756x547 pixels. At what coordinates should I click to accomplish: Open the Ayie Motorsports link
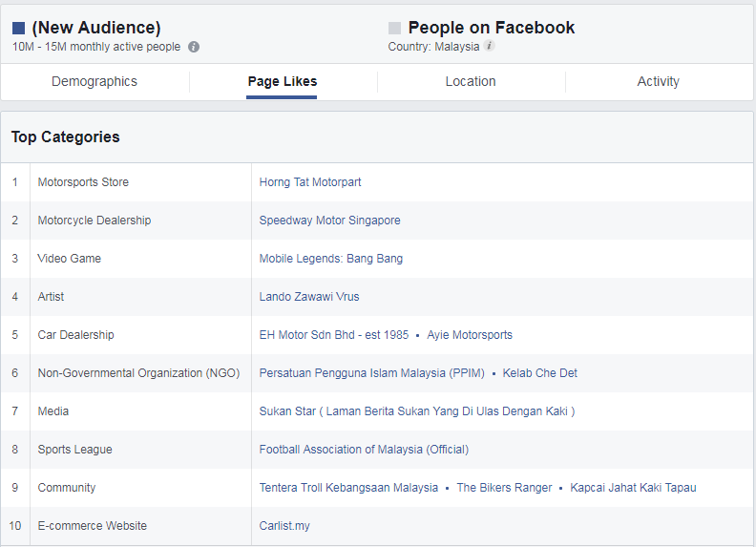tap(470, 335)
